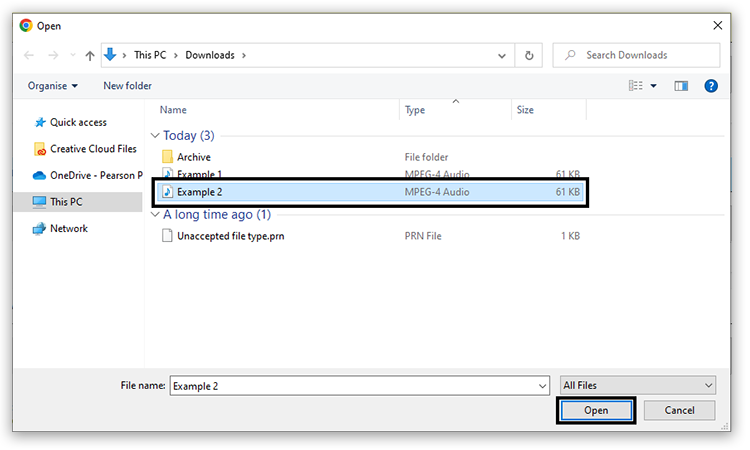Click the Refresh icon beside address bar

528,55
